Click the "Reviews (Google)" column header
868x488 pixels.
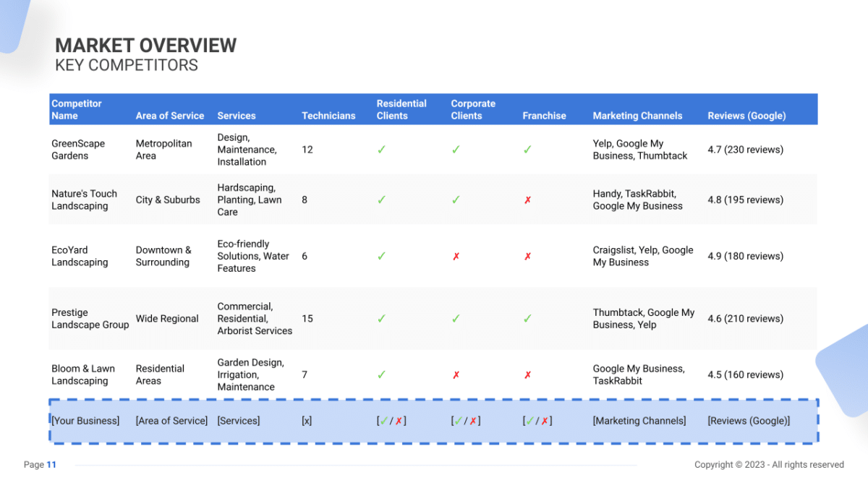click(x=746, y=116)
